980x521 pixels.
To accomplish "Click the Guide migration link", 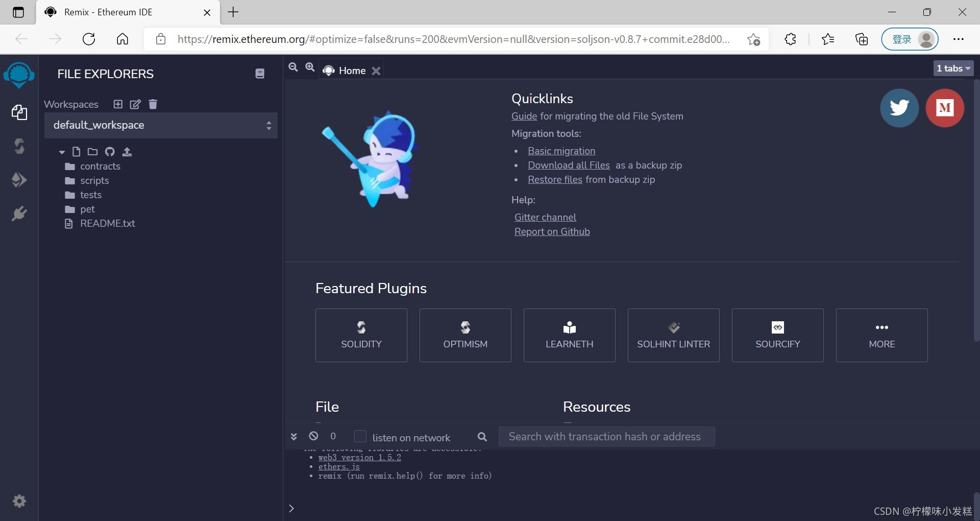I will click(x=524, y=116).
